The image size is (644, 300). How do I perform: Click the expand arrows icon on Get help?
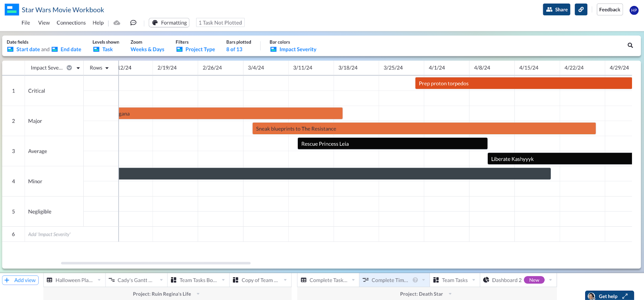[x=625, y=296]
